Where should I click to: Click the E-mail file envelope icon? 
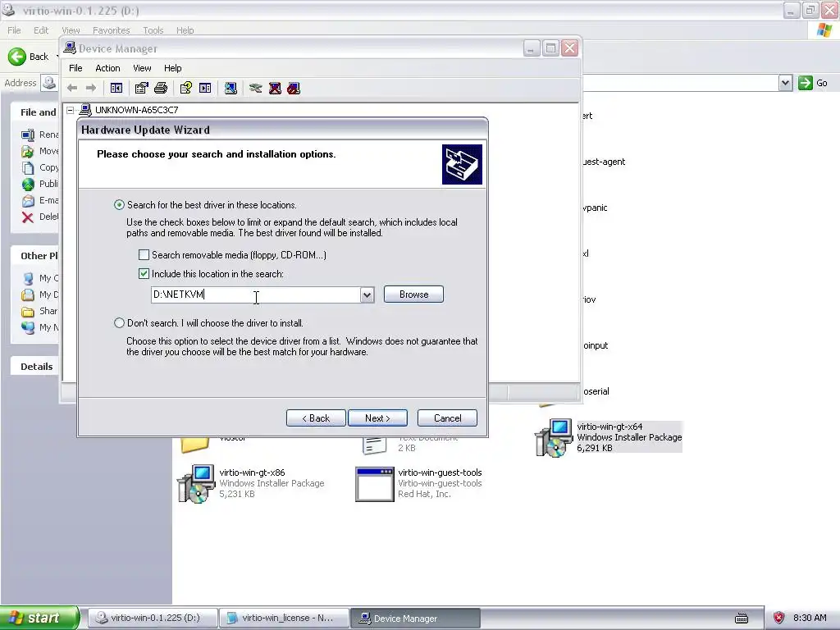tap(28, 200)
